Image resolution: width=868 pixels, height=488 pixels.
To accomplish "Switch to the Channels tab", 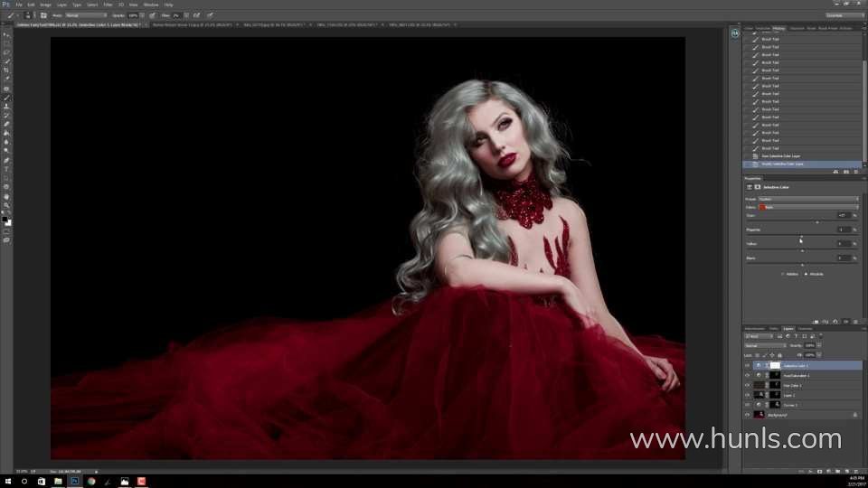I will tap(805, 329).
